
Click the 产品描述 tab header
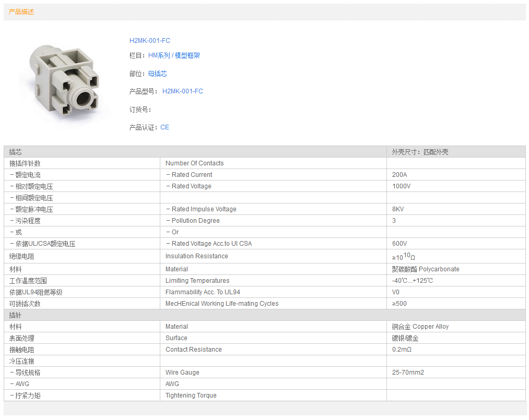21,11
